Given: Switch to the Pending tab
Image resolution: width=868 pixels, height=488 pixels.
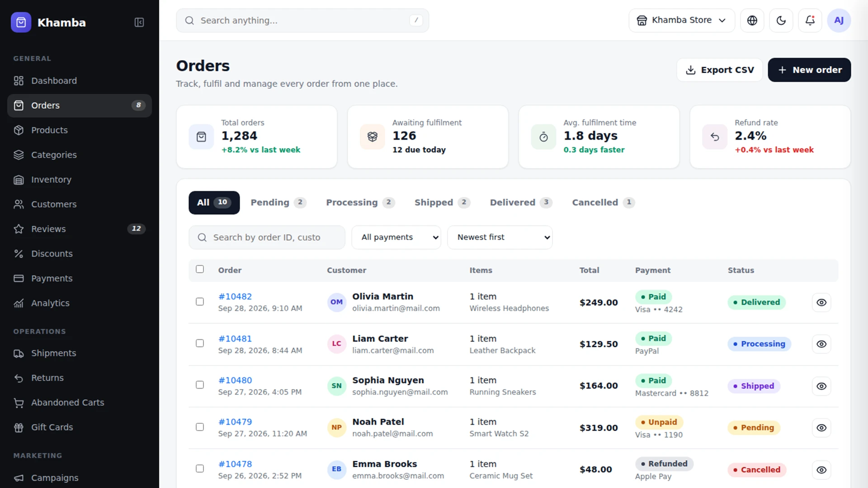Looking at the screenshot, I should [x=278, y=202].
